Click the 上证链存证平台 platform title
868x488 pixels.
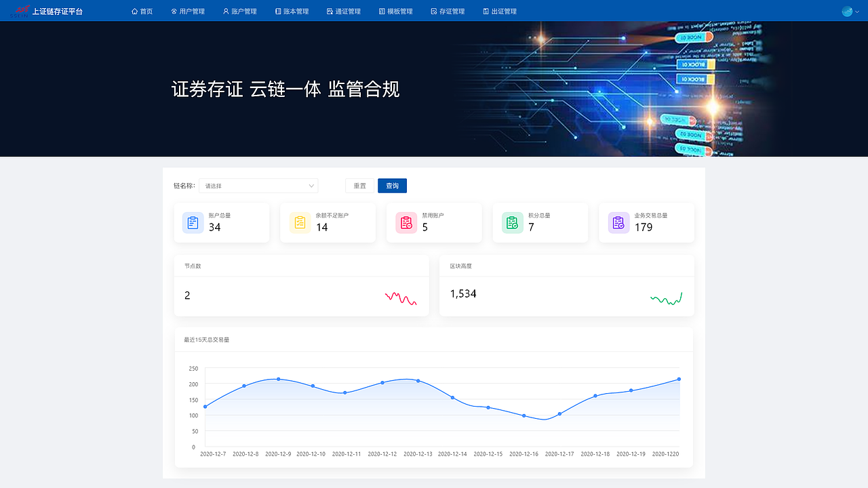tap(58, 12)
